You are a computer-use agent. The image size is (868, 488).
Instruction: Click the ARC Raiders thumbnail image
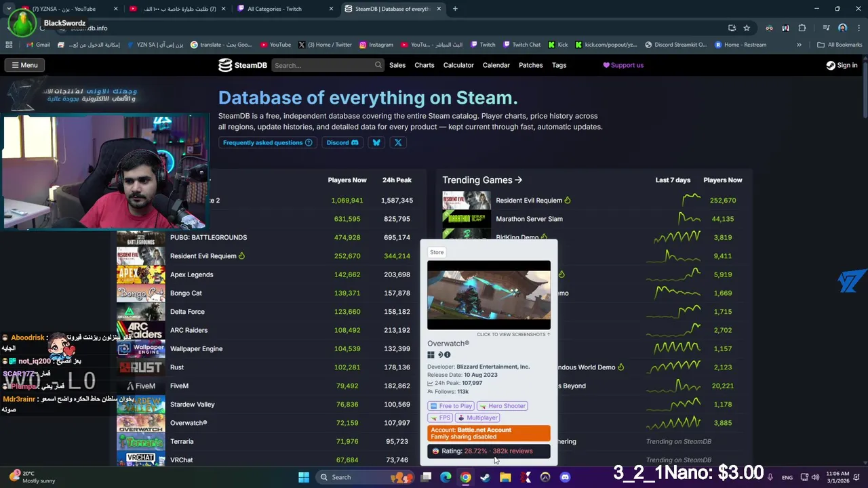tap(141, 330)
